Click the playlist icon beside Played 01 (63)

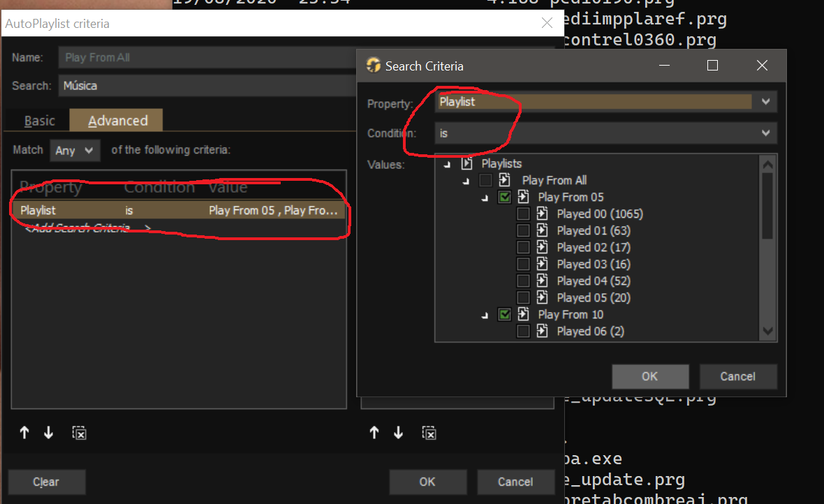[x=543, y=231]
